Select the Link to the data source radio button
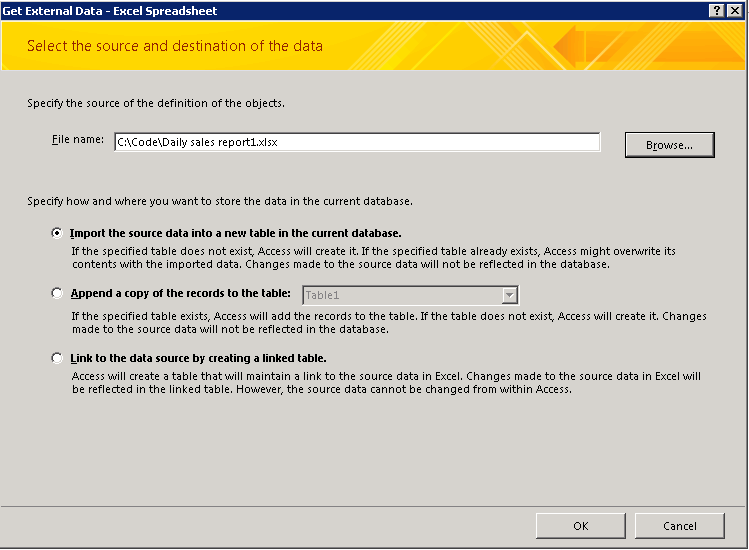Viewport: 749px width, 550px height. point(57,358)
